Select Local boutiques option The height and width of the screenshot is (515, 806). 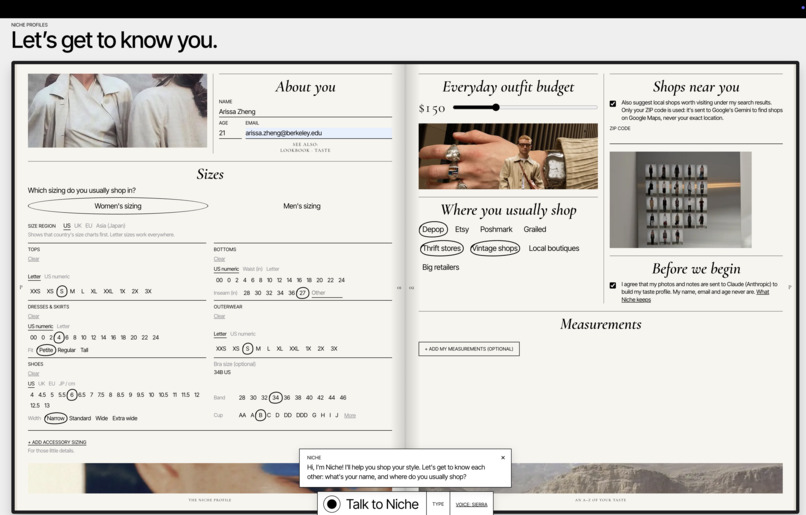coord(554,248)
